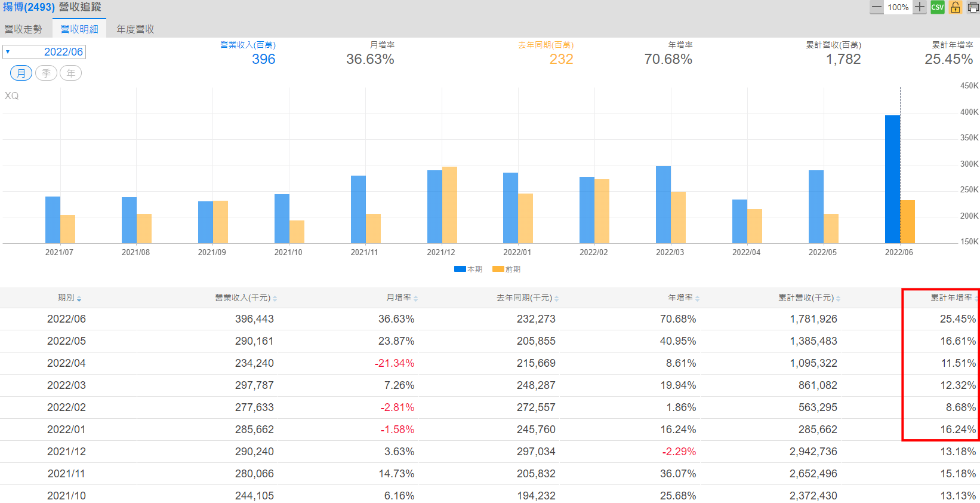
Task: Switch to the 營收明細 tab
Action: 79,29
